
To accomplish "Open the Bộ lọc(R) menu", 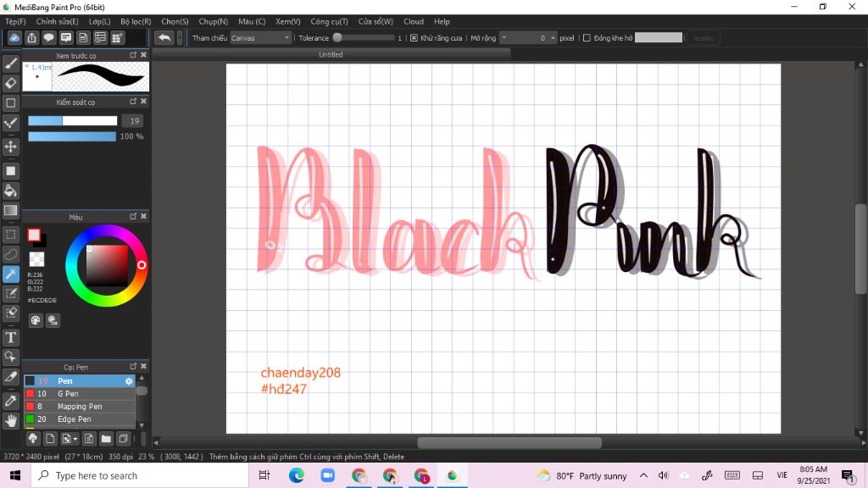I will (136, 21).
